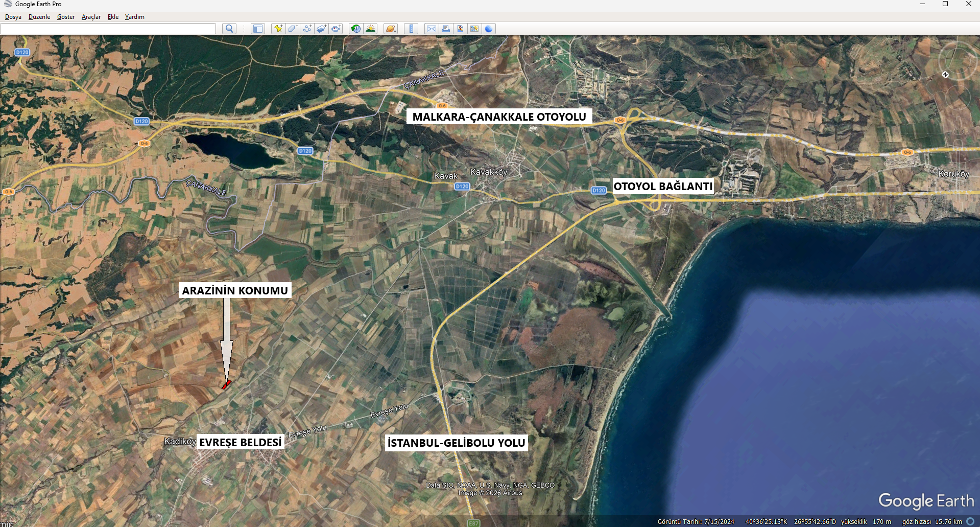Activate the ruler measurement tool

coord(411,29)
